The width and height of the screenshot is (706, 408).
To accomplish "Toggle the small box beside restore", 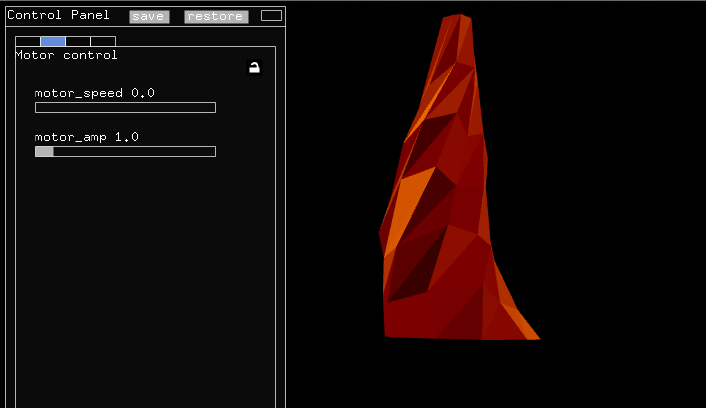I will 271,16.
